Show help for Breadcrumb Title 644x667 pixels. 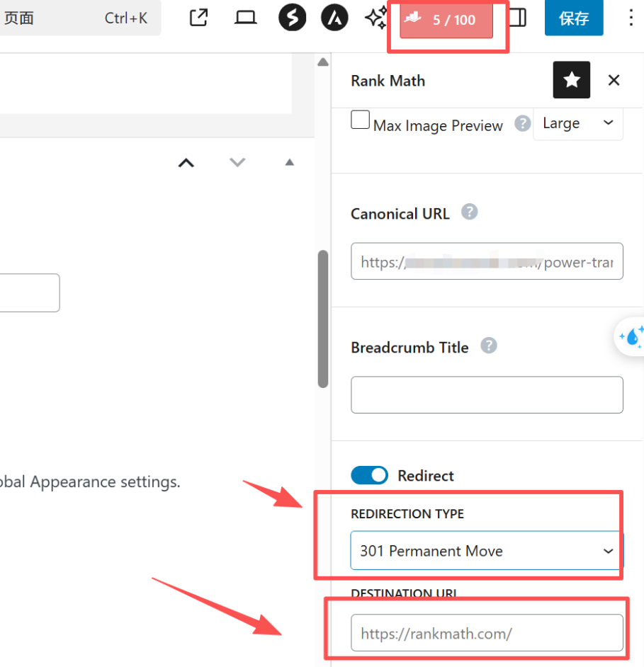[489, 346]
